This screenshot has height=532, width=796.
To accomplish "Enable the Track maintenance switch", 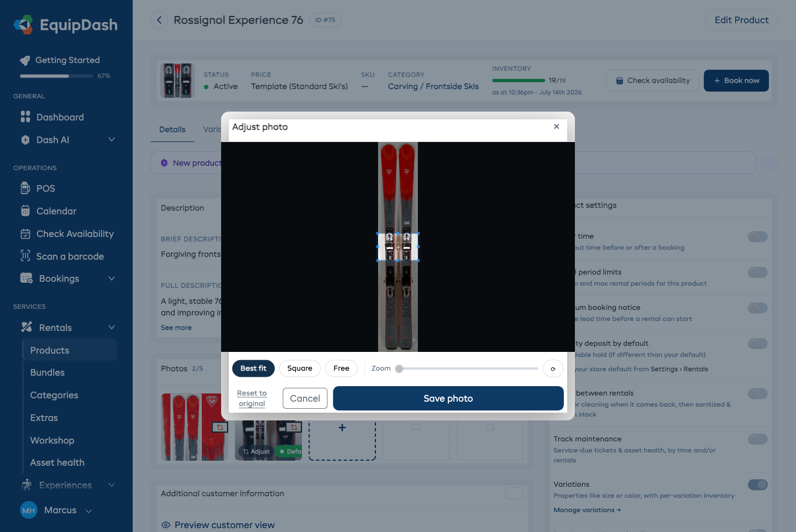I will tap(758, 439).
